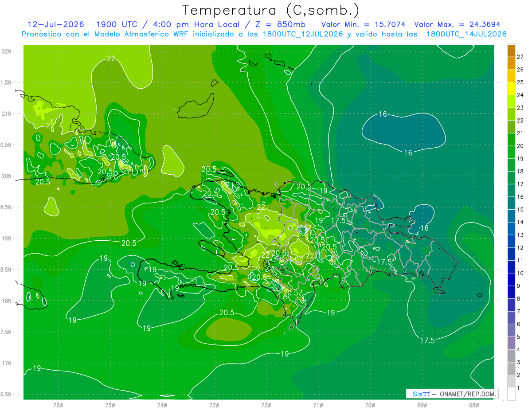Click the "Valor Min. = 15.7074" readout
The width and height of the screenshot is (532, 411).
click(x=364, y=24)
